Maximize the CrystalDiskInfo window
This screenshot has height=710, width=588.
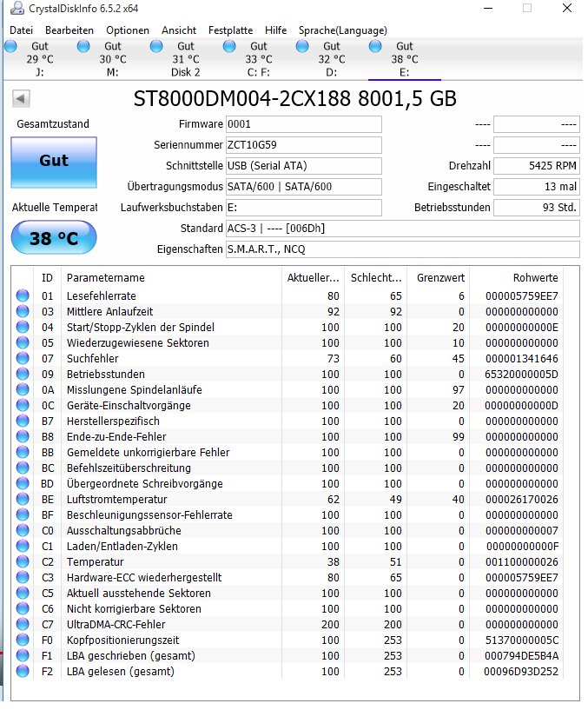tap(527, 8)
